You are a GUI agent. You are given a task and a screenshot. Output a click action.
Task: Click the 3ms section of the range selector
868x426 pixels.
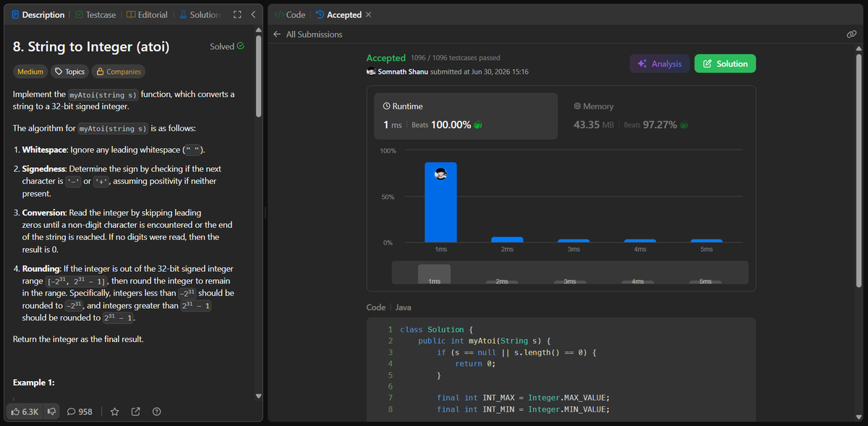pyautogui.click(x=569, y=281)
